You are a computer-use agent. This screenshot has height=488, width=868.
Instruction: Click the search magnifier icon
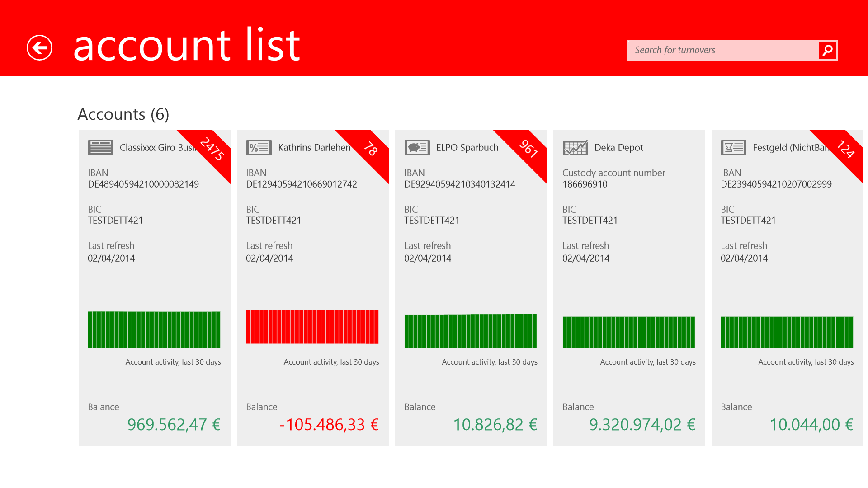tap(827, 50)
